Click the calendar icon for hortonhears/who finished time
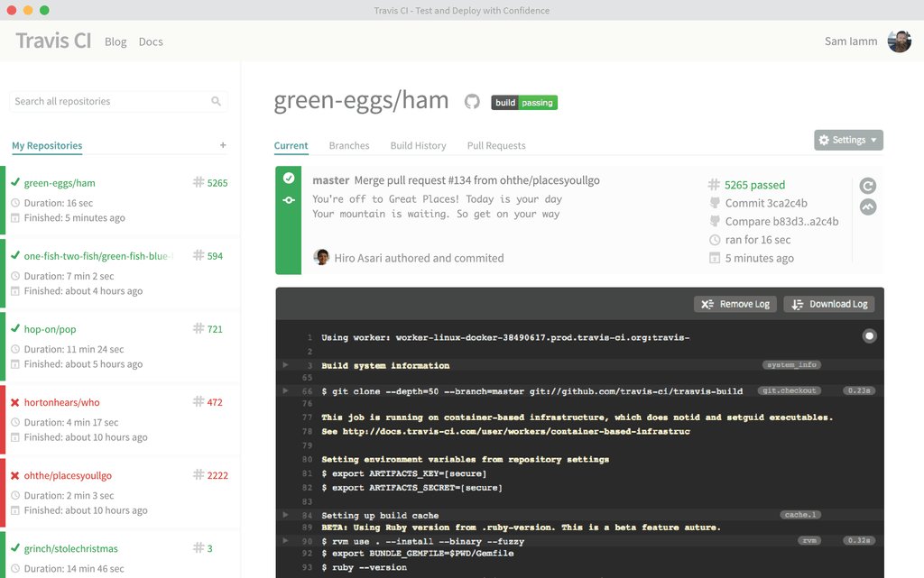Viewport: 924px width, 578px height. (15, 437)
